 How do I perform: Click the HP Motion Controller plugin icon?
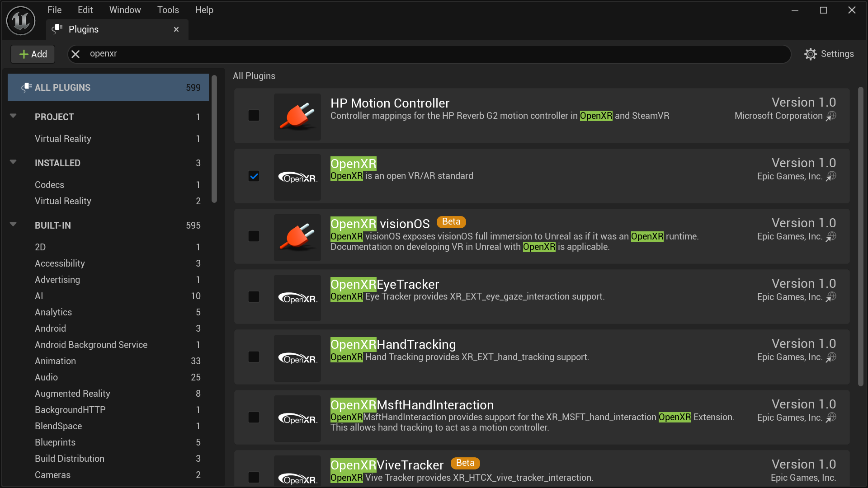(296, 115)
